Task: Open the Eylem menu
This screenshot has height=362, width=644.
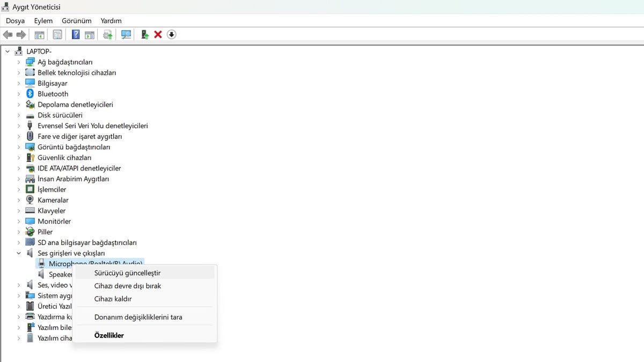Action: click(x=43, y=21)
